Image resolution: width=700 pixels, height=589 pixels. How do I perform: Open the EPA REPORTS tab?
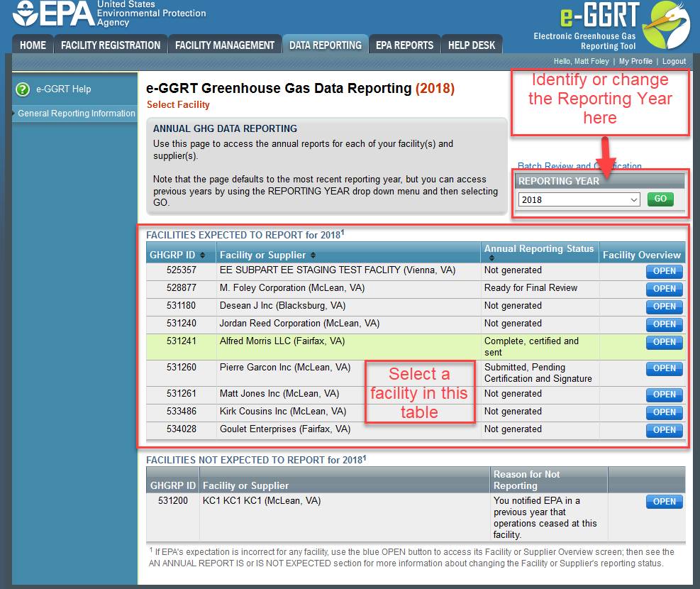[404, 45]
